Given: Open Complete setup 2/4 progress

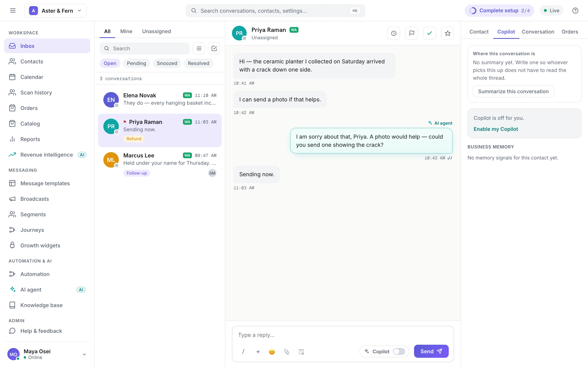Looking at the screenshot, I should tap(499, 11).
